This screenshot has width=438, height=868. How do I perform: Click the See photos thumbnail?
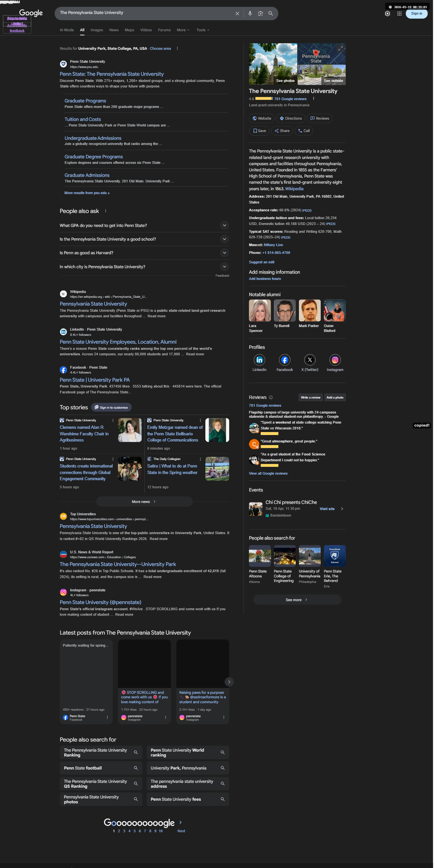273,64
